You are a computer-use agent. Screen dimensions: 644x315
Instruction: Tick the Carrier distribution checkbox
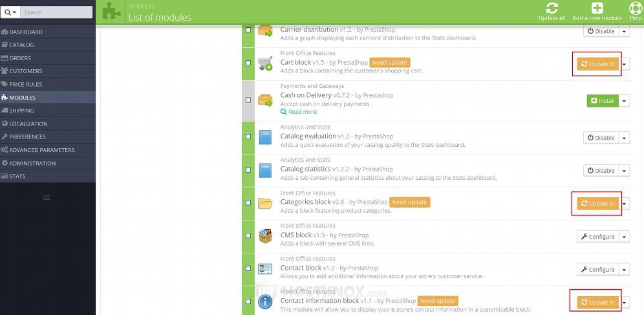tap(248, 30)
